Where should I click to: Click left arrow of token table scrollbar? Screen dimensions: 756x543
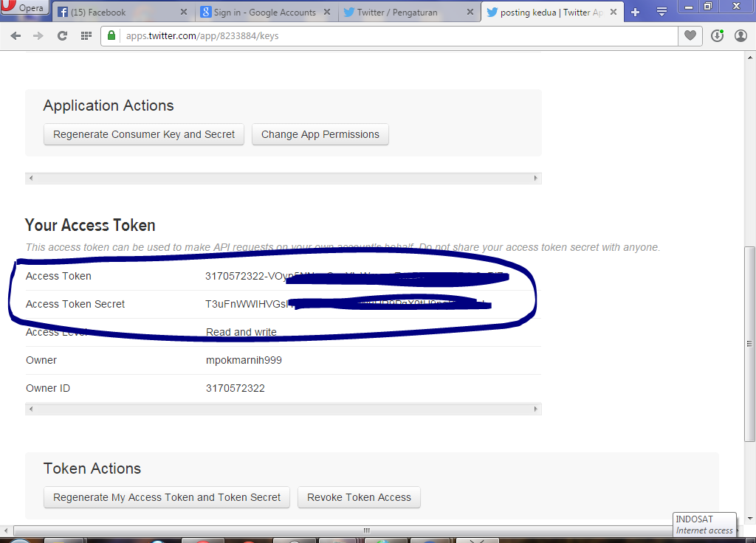click(x=31, y=409)
